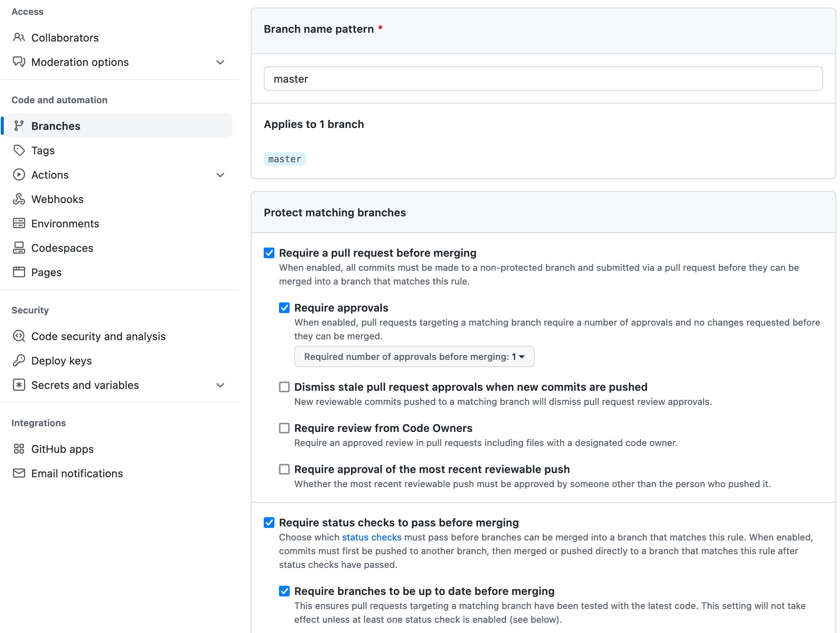Uncheck Require status checks to pass before merging
The image size is (840, 633).
[x=269, y=523]
